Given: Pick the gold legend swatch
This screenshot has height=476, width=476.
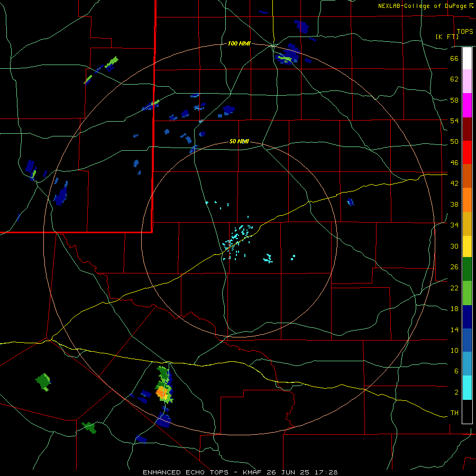Looking at the screenshot, I should [x=467, y=224].
